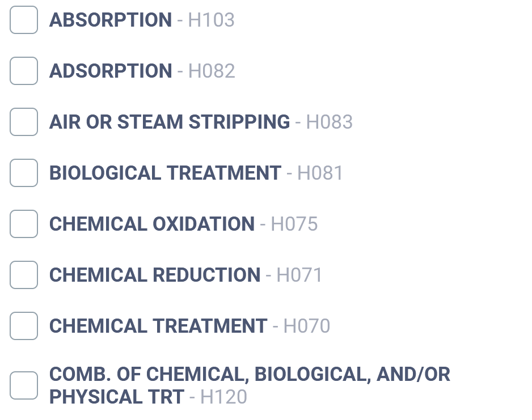Click the ABSORPTION label text
The width and height of the screenshot is (532, 420).
pos(110,20)
